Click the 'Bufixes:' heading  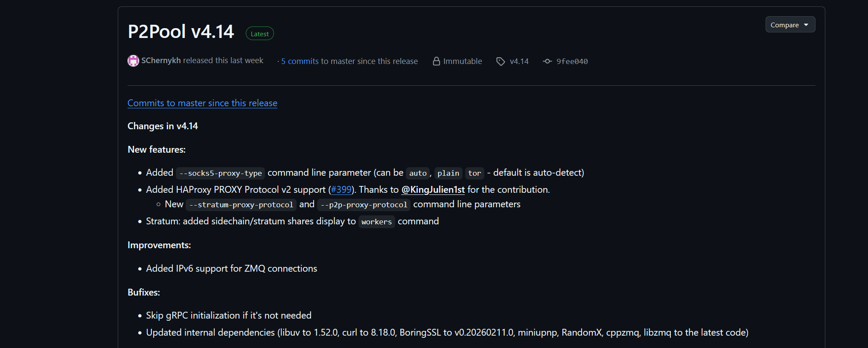144,293
